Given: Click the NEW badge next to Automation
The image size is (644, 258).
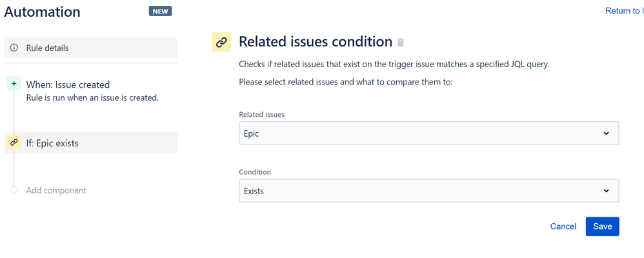Looking at the screenshot, I should (x=160, y=12).
